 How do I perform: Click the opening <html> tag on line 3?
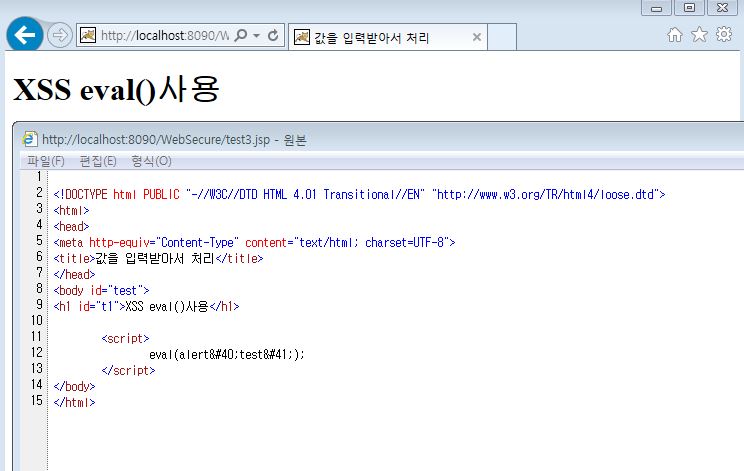[71, 210]
